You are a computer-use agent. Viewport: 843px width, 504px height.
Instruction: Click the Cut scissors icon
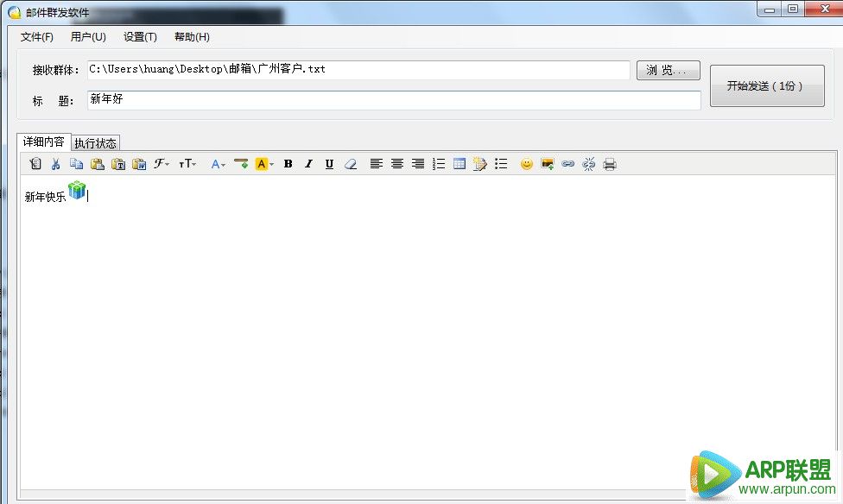tap(55, 164)
